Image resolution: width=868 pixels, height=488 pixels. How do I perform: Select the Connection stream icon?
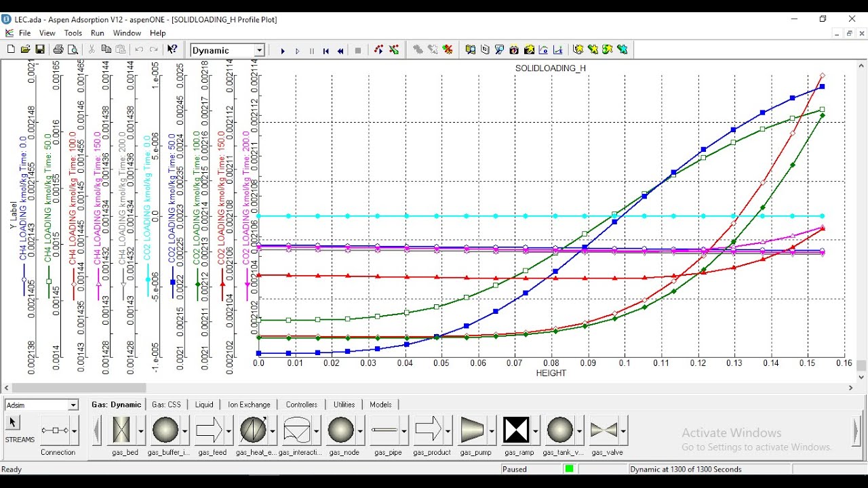(55, 430)
